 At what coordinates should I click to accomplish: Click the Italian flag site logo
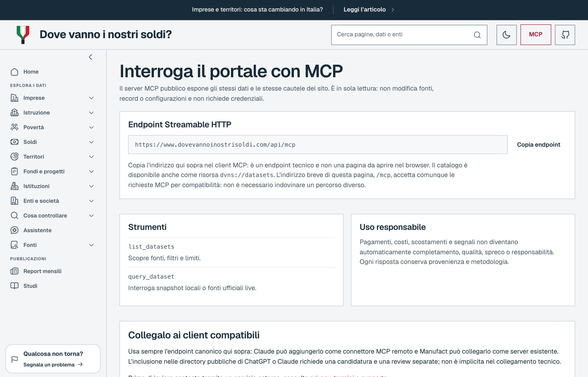coord(23,35)
